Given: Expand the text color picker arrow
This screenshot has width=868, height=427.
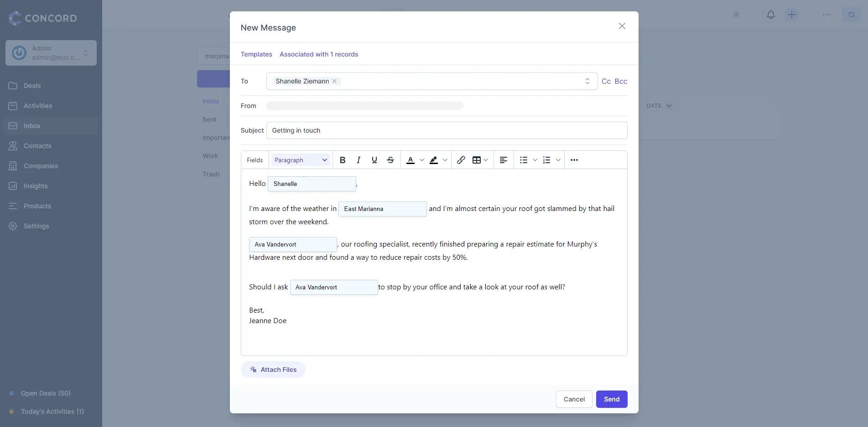Looking at the screenshot, I should 422,160.
